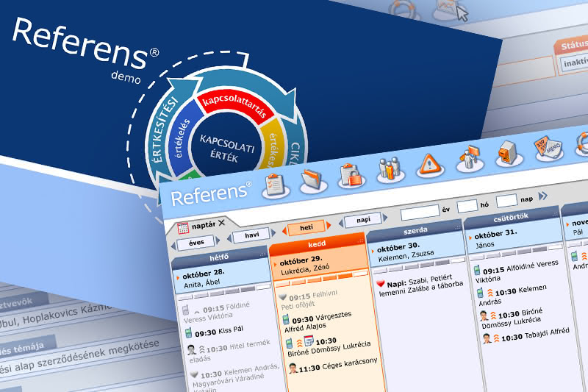Open the contacts people group icon
Image resolution: width=588 pixels, height=392 pixels.
pos(389,169)
